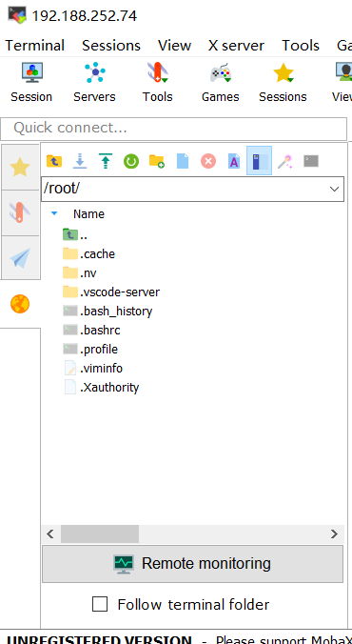Screen dimensions: 352x644
Task: Open the Tools swiss-knife toolbar icon
Action: click(x=158, y=82)
